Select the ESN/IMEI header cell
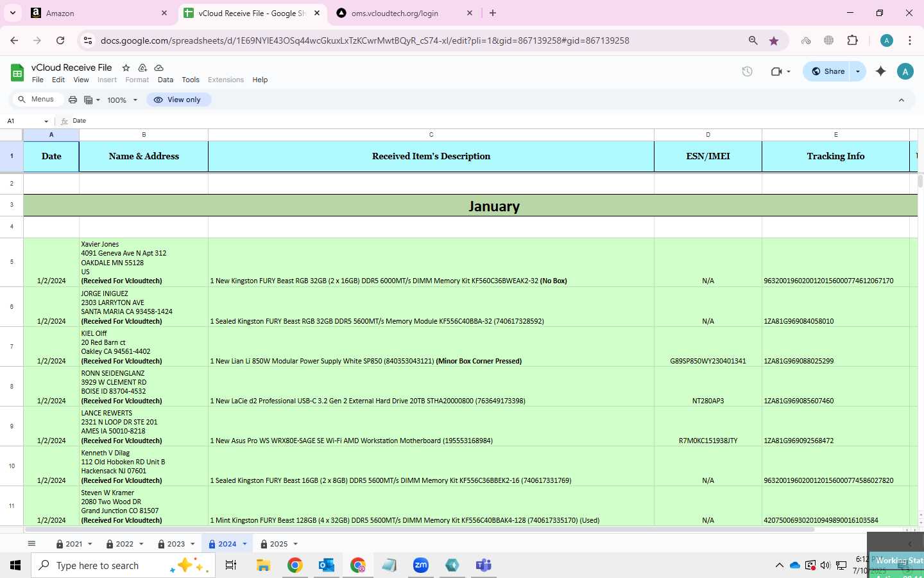This screenshot has width=924, height=578. [708, 156]
